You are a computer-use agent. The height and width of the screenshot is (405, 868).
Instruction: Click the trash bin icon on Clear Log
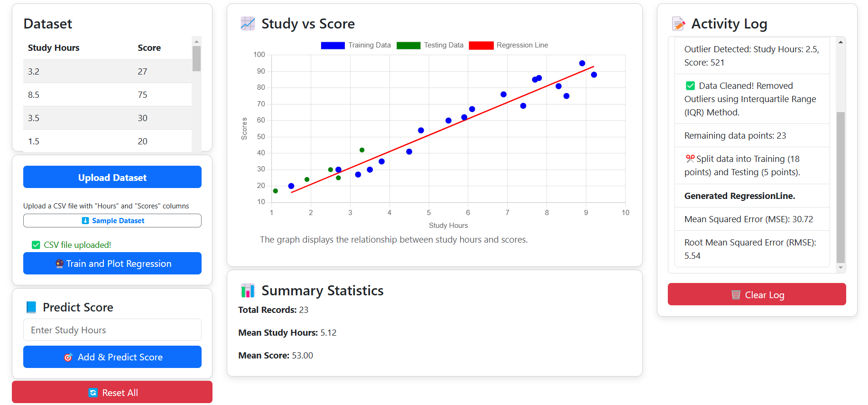pyautogui.click(x=736, y=295)
